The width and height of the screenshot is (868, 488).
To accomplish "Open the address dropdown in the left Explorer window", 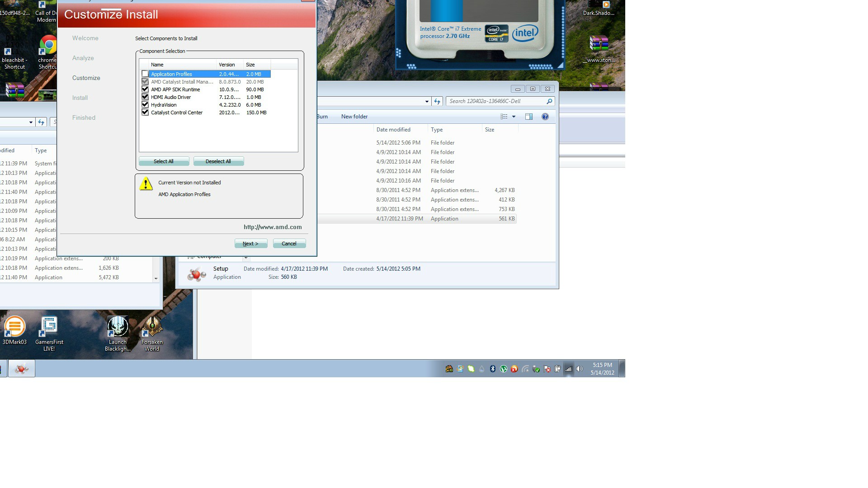I will (31, 122).
